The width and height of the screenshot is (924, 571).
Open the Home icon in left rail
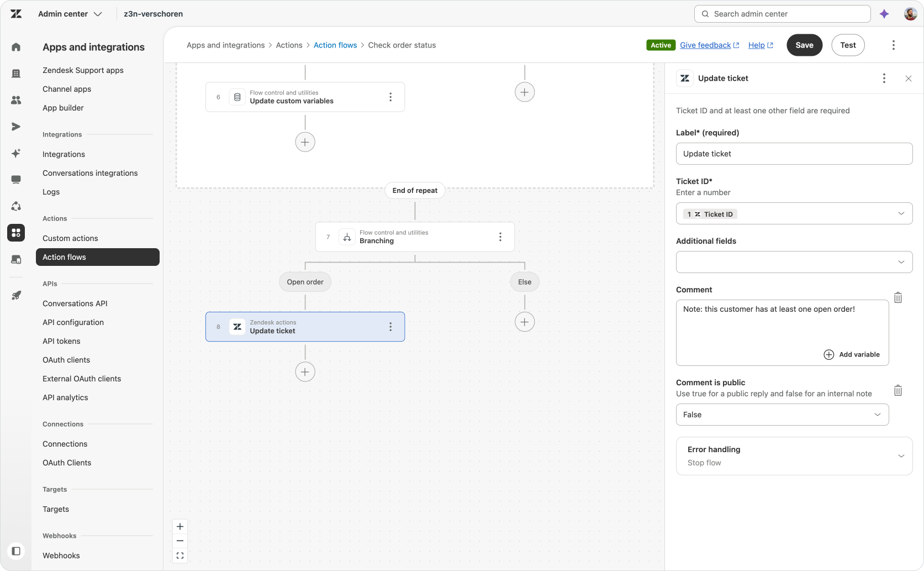[16, 47]
